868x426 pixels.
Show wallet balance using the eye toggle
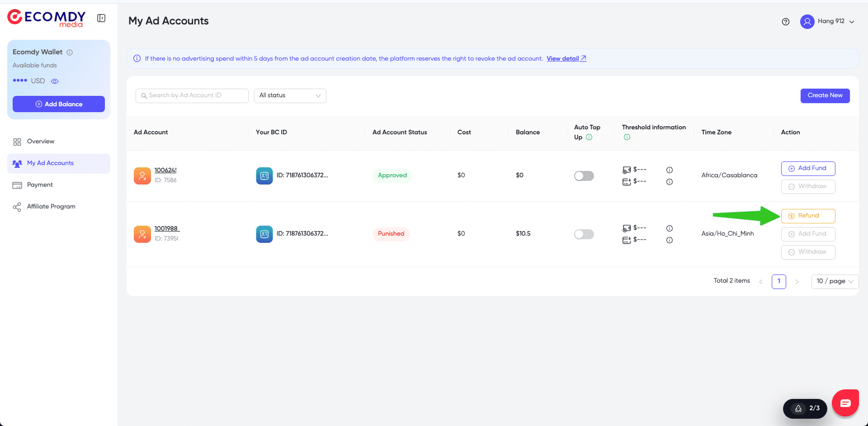click(55, 81)
